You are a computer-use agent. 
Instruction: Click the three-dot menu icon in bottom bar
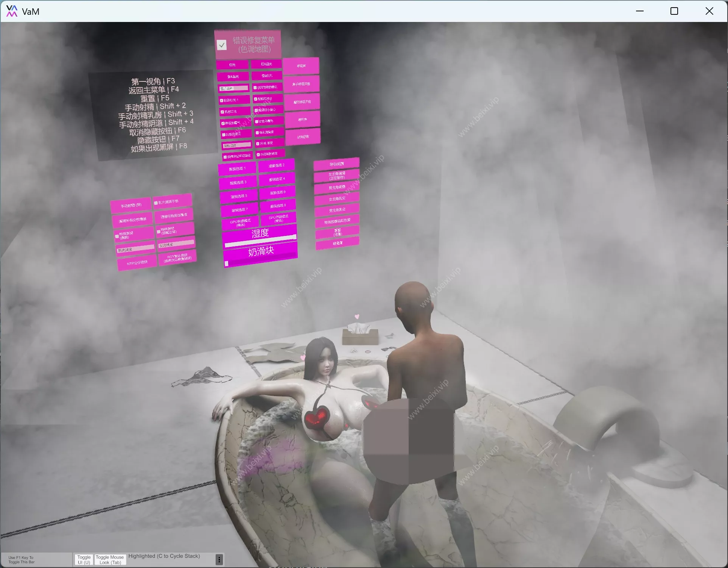[x=219, y=559]
